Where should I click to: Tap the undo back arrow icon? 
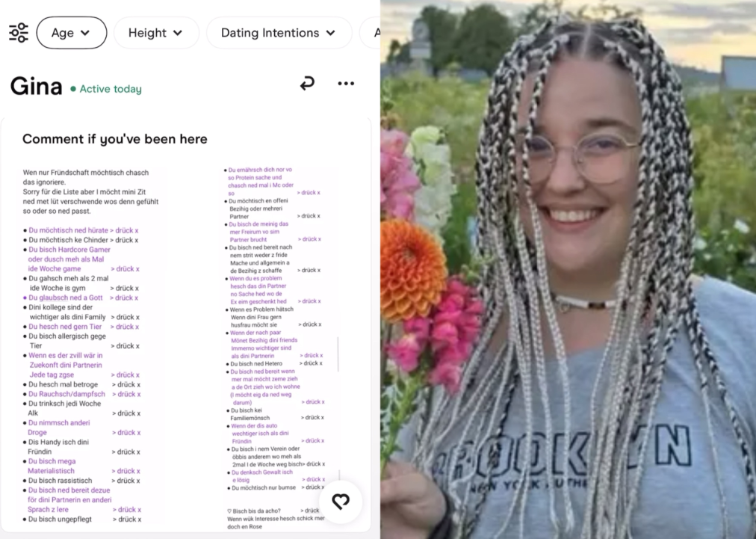coord(306,84)
